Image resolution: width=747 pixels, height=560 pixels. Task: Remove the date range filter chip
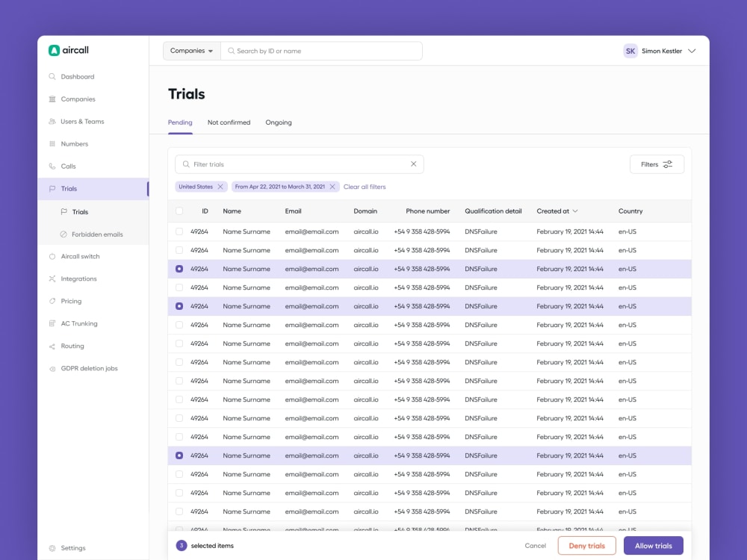click(332, 187)
